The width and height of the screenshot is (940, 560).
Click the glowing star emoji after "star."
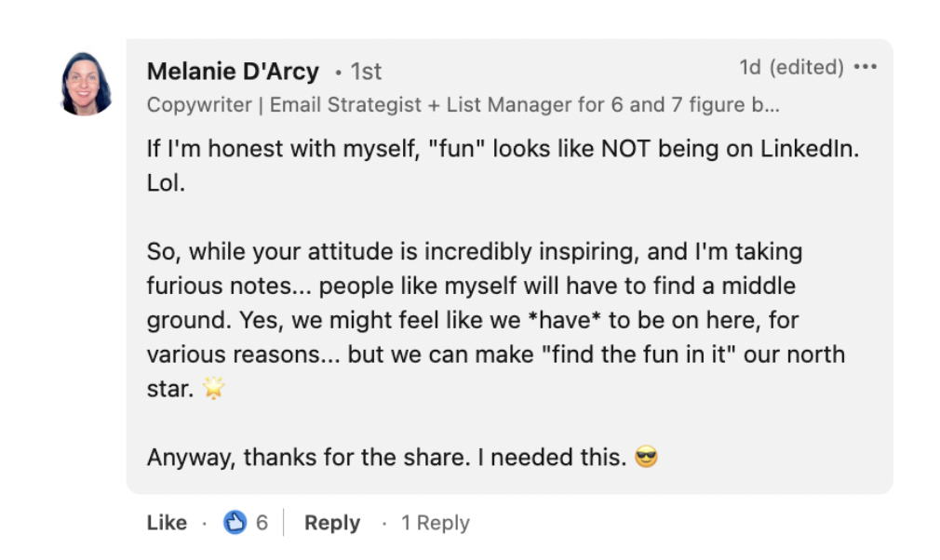215,389
